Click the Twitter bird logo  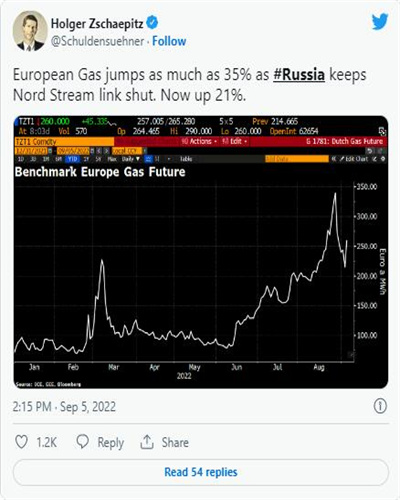380,21
